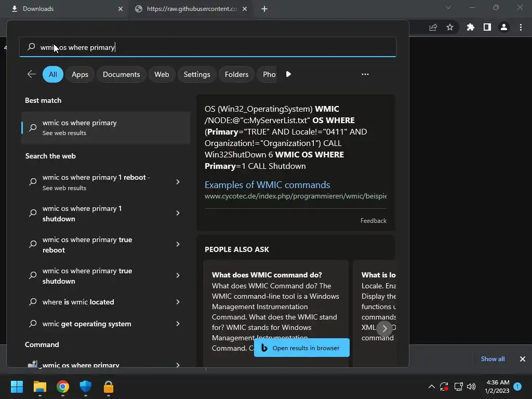This screenshot has height=399, width=532.
Task: Click the Windows Start button
Action: tap(17, 387)
